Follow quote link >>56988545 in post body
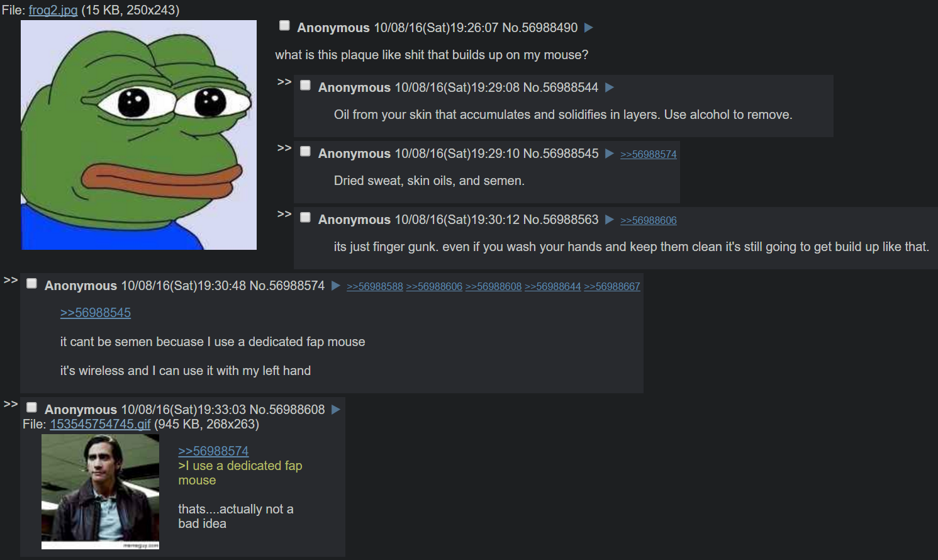938x560 pixels. pos(96,313)
